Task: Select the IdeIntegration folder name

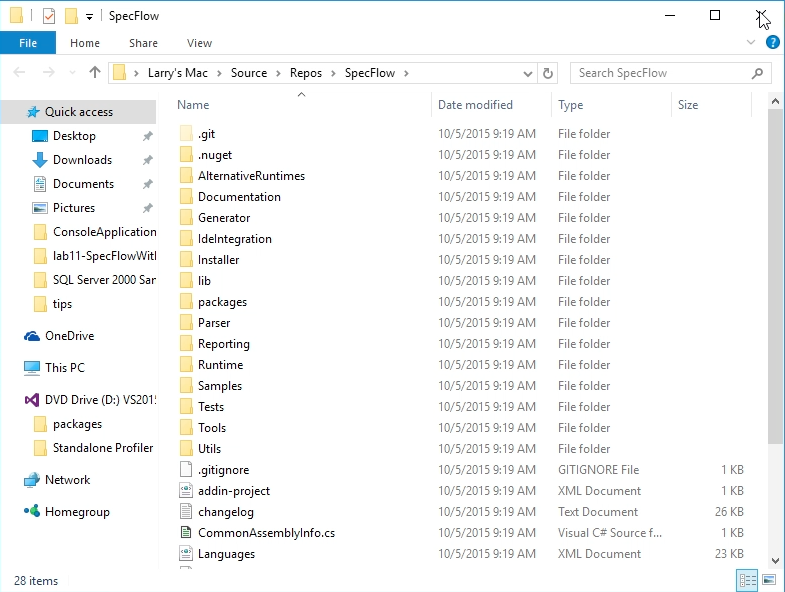Action: [235, 239]
